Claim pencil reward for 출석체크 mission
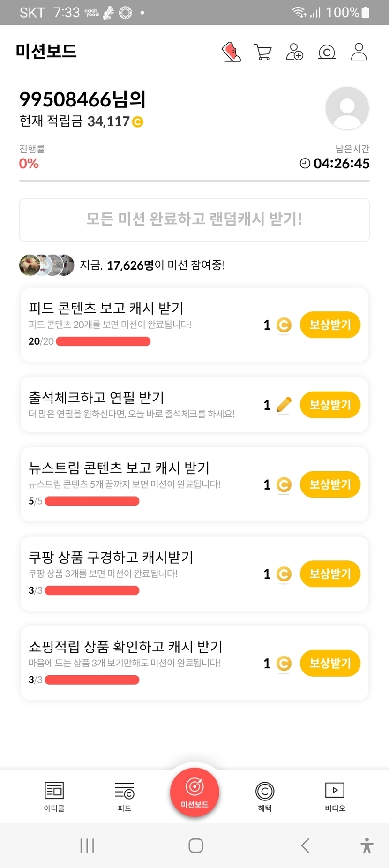The image size is (389, 868). [330, 405]
